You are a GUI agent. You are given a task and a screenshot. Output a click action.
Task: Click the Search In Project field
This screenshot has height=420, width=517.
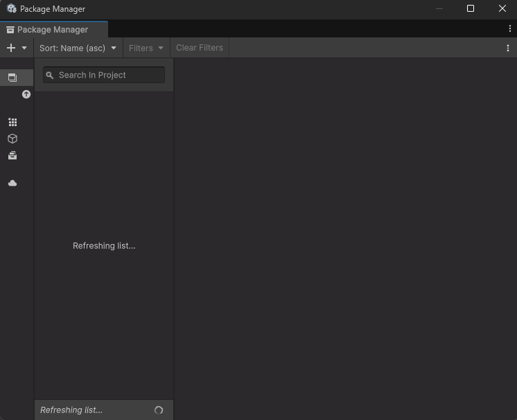pyautogui.click(x=104, y=75)
